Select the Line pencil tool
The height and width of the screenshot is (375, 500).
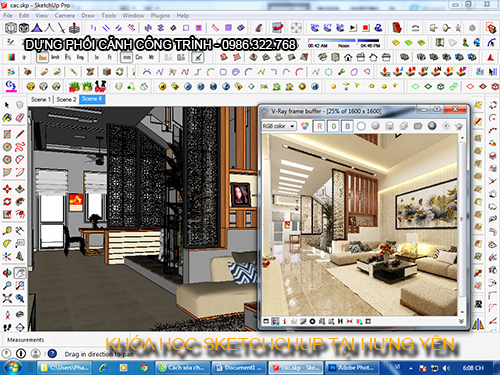[x=20, y=134]
